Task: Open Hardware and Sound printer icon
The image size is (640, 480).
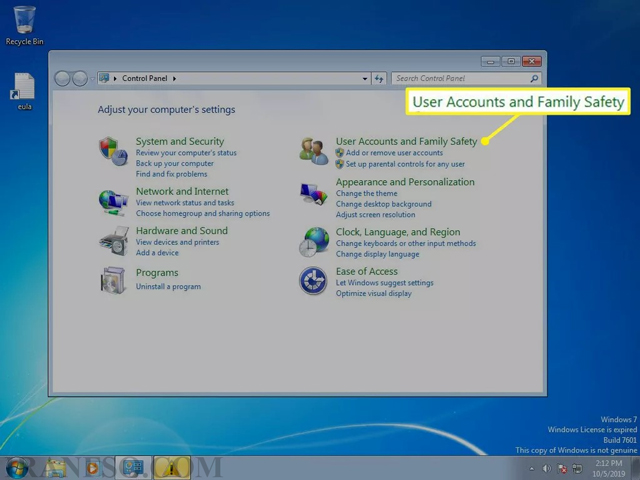Action: tap(113, 241)
